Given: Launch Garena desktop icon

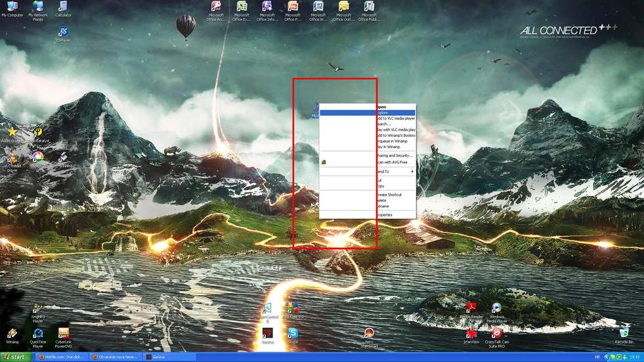Looking at the screenshot, I should pos(267,336).
